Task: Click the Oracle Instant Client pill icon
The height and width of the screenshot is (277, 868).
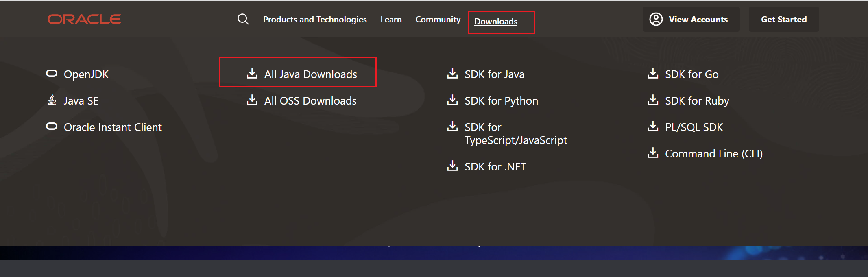Action: 52,126
